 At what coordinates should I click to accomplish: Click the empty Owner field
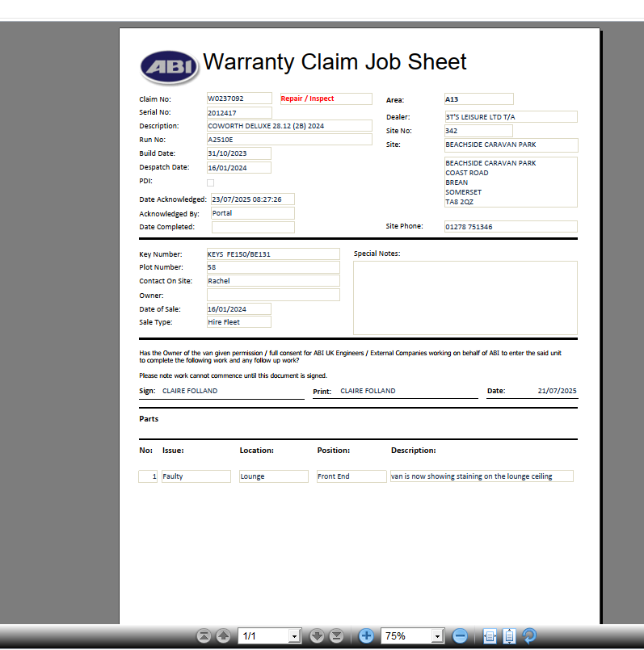click(x=273, y=295)
